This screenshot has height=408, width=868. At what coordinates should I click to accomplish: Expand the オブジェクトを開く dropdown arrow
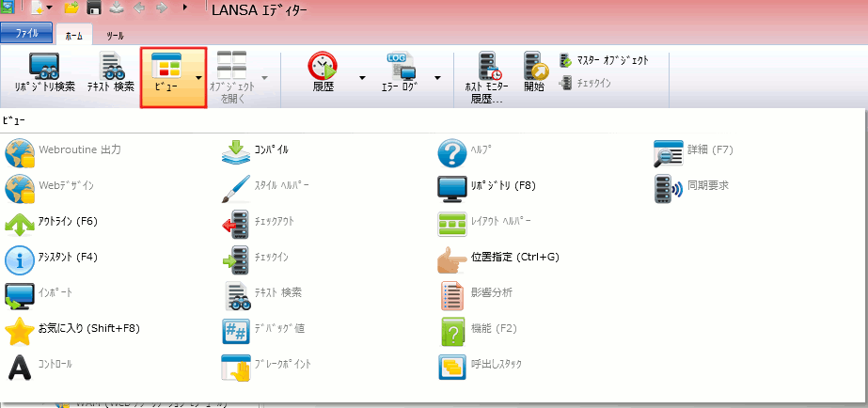click(x=264, y=78)
